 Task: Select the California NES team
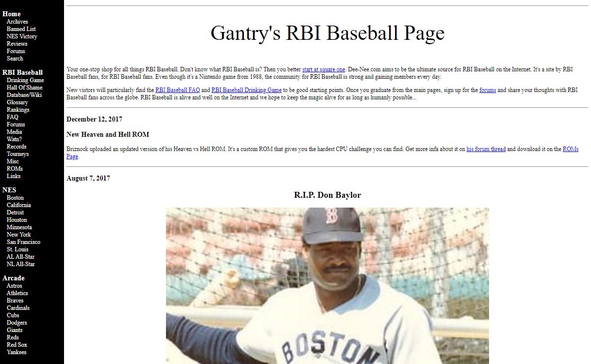[19, 205]
